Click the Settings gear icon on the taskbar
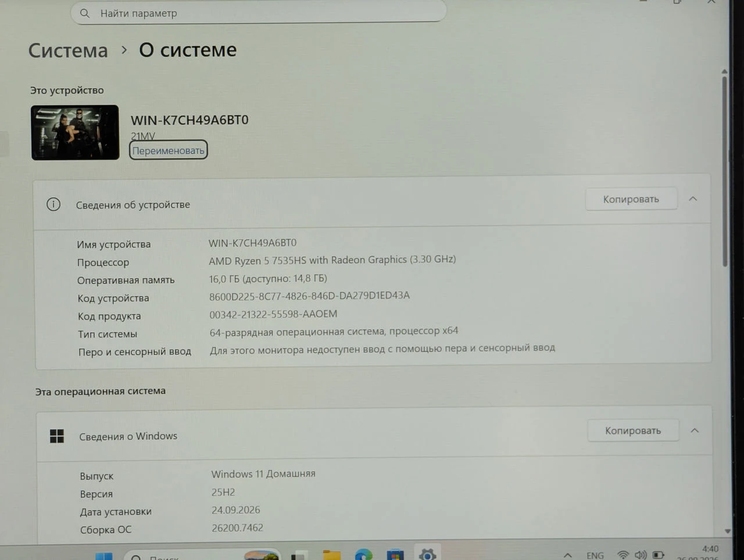This screenshot has width=744, height=560. tap(427, 554)
